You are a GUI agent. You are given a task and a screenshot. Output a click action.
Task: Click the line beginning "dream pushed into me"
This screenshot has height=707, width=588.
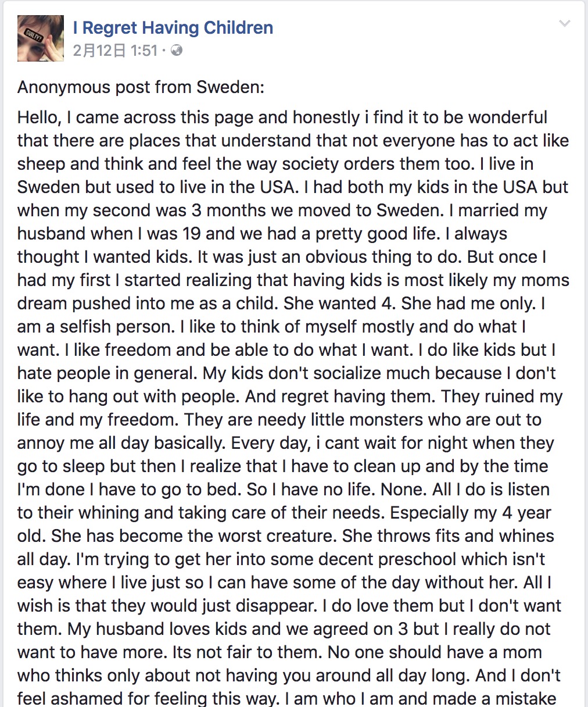pos(281,303)
